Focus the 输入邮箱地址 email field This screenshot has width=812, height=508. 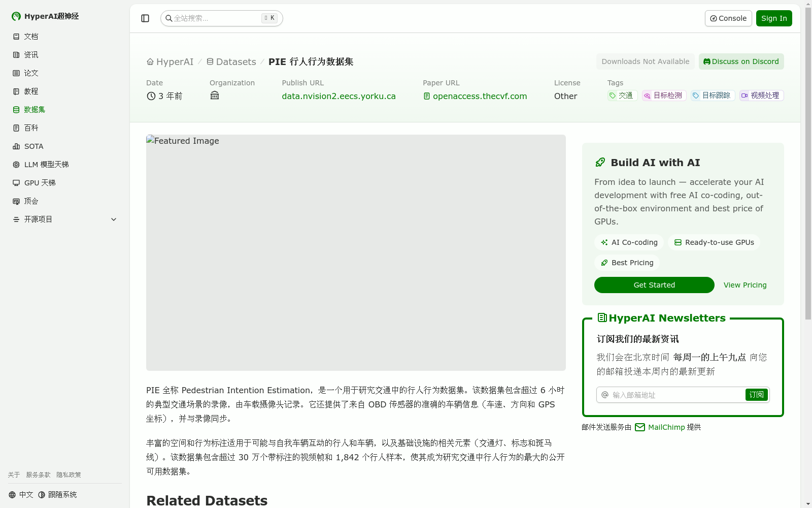pyautogui.click(x=676, y=395)
